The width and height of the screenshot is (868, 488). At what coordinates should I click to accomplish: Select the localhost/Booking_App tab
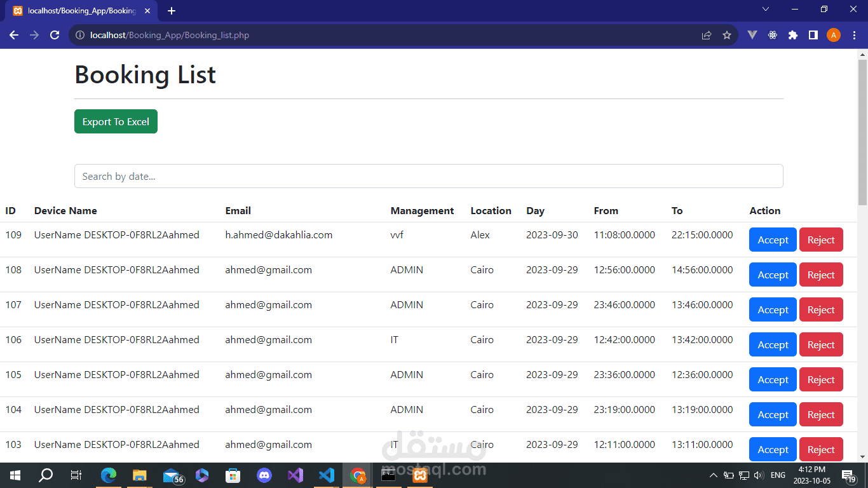click(x=83, y=11)
